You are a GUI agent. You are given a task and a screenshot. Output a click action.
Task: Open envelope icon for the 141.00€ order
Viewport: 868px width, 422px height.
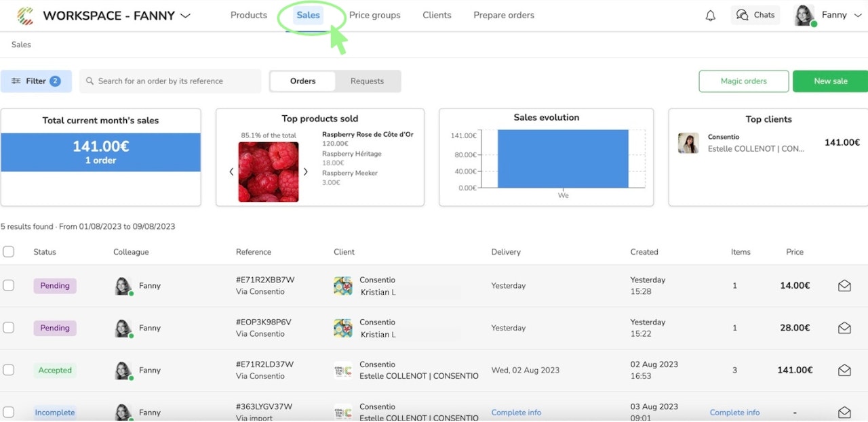click(844, 371)
